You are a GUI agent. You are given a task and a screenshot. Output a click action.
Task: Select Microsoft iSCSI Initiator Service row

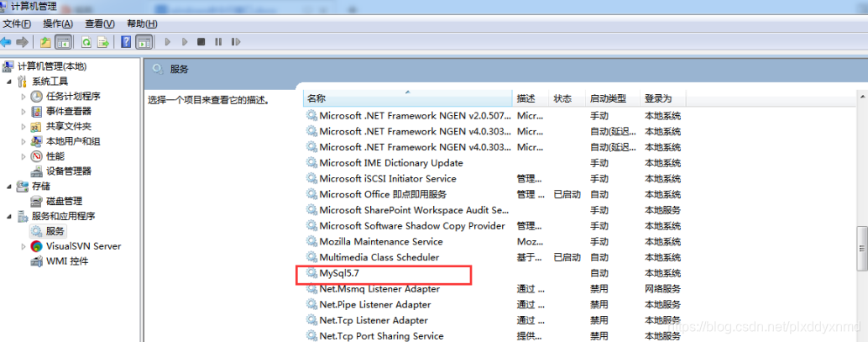tap(495, 178)
